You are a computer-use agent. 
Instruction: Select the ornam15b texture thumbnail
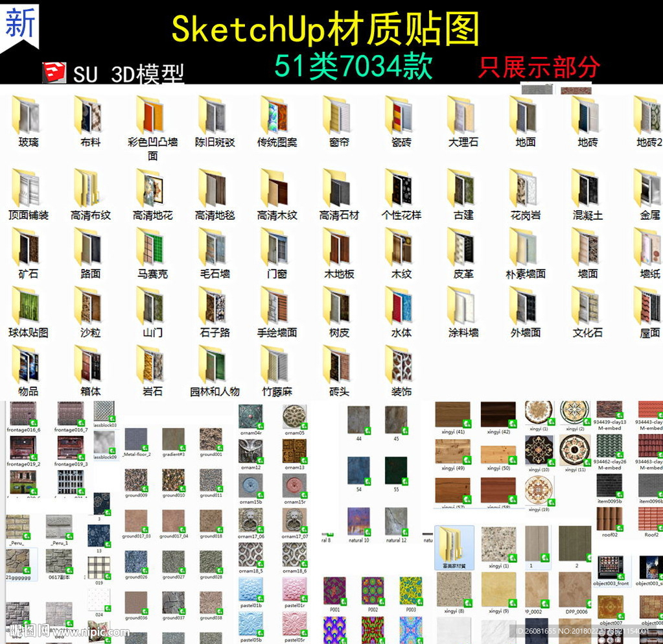click(x=251, y=486)
